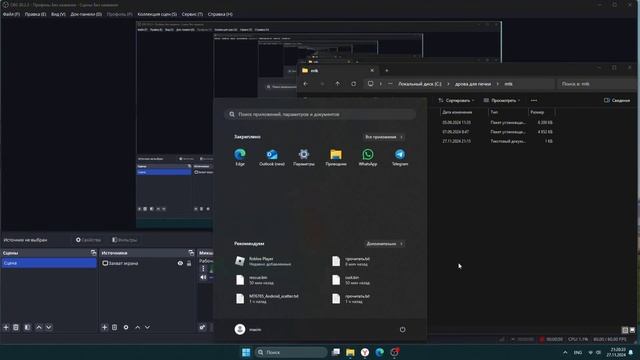
Task: Open the See more ellipsis in Explorer toolbar
Action: [534, 100]
